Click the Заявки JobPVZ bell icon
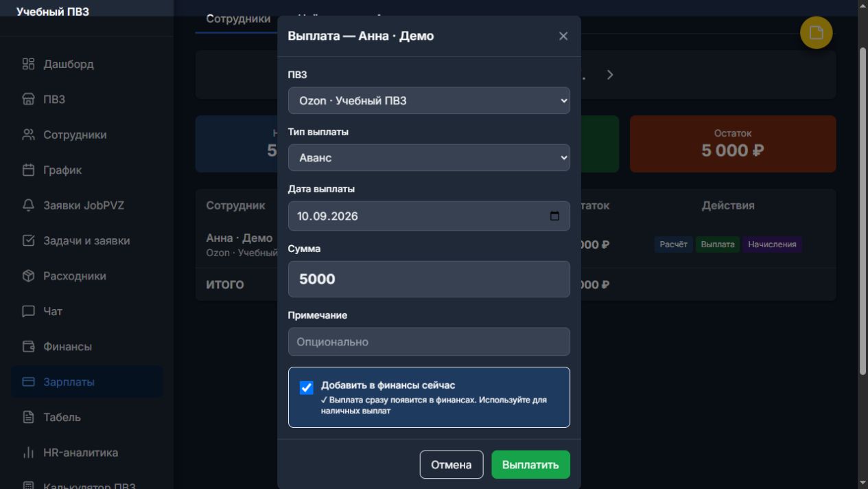 (x=28, y=205)
